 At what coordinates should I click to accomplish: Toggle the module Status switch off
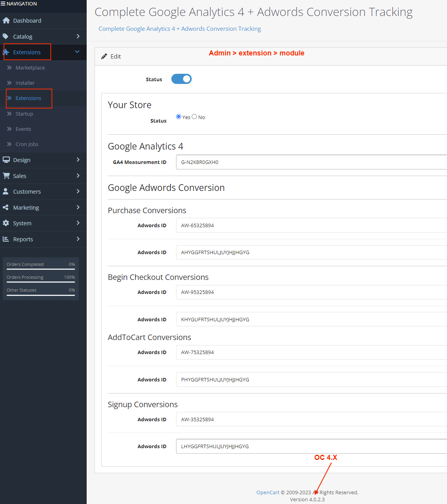(x=182, y=79)
